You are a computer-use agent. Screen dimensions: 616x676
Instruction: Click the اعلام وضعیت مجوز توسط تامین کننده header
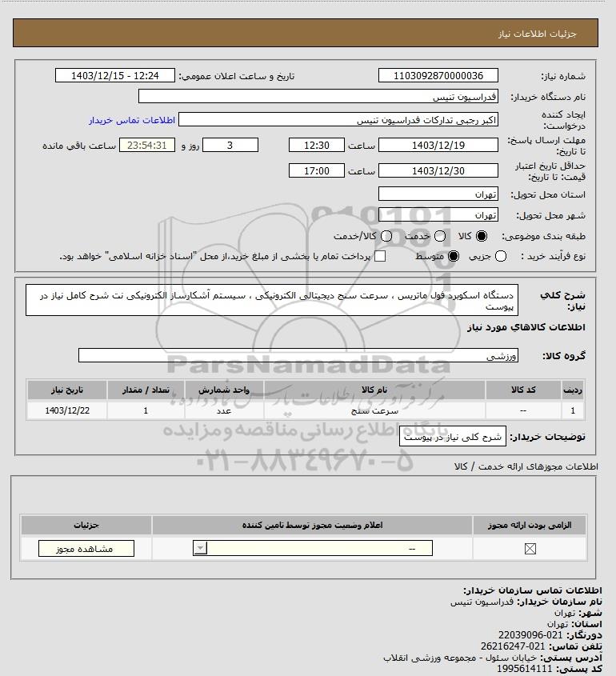click(312, 525)
